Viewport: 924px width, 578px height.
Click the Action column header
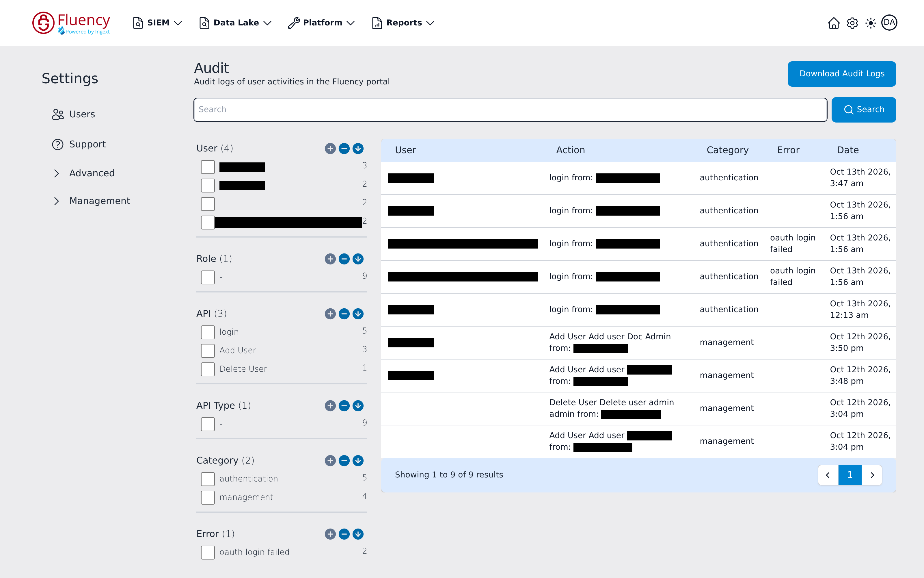coord(571,150)
